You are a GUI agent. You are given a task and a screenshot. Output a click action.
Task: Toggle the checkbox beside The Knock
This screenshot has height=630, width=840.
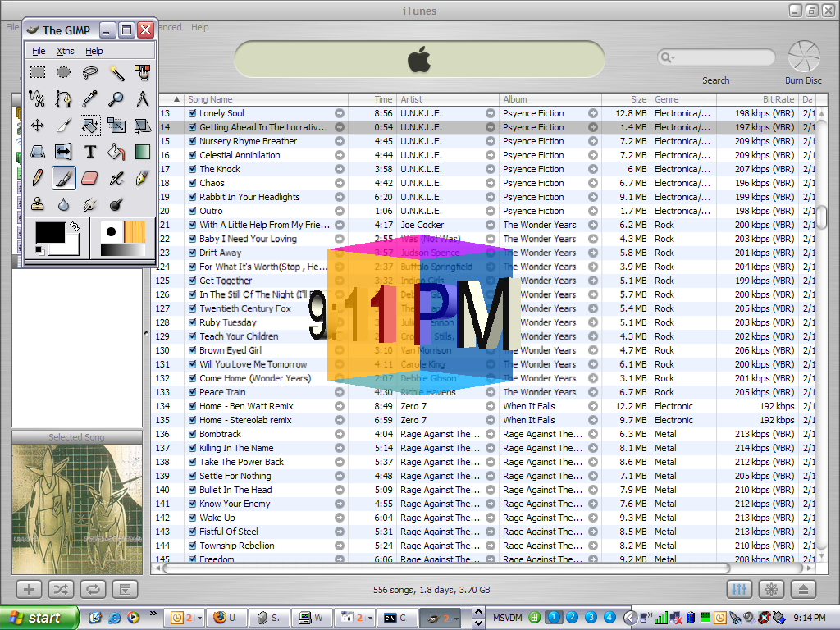click(192, 169)
